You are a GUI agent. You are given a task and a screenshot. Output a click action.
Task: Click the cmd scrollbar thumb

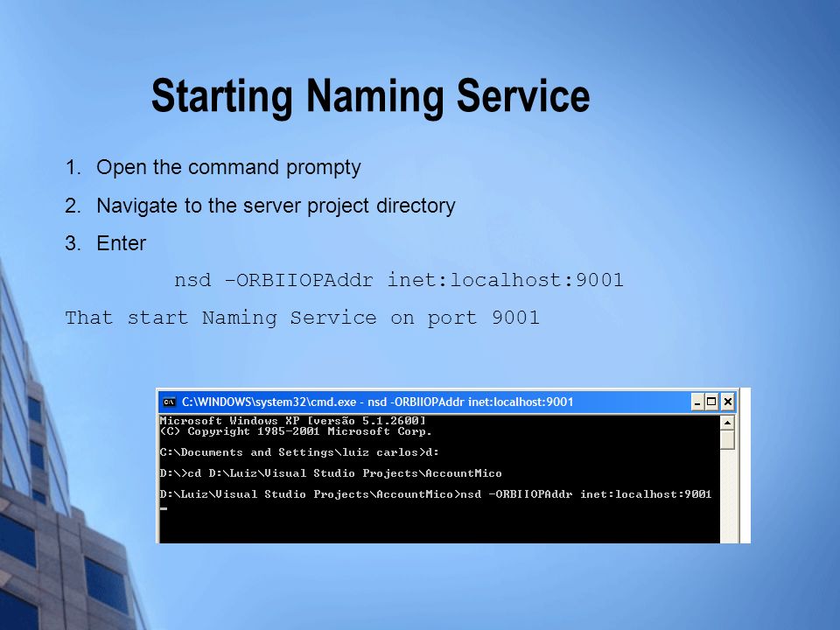727,440
